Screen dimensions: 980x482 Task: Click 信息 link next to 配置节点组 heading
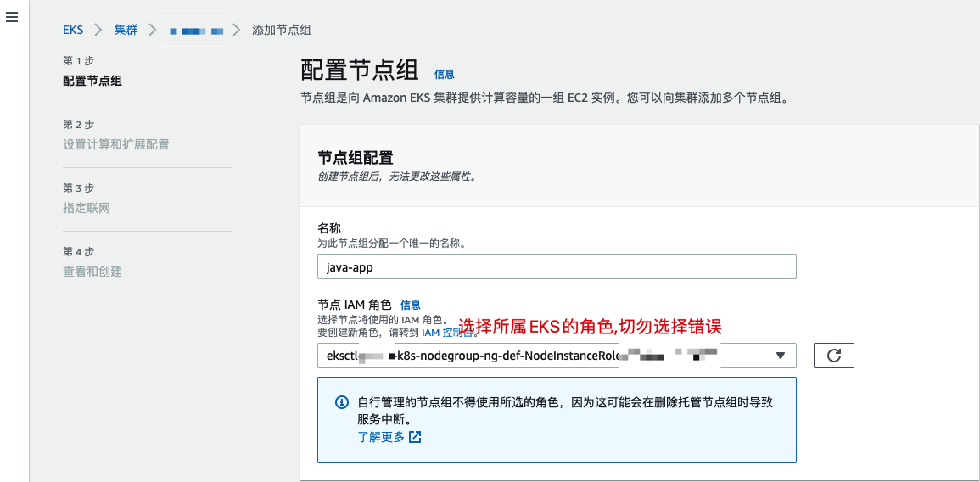pos(445,74)
